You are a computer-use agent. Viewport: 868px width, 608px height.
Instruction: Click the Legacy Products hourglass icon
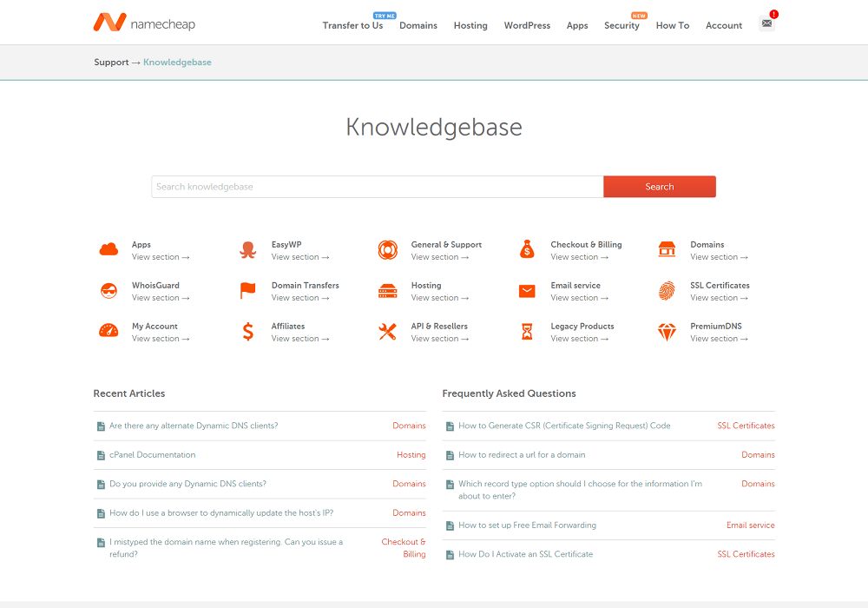527,332
